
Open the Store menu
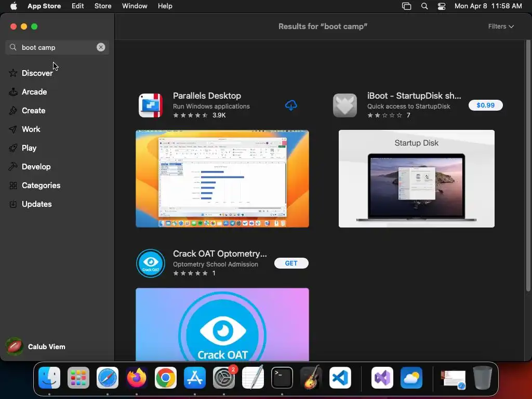[x=103, y=6]
